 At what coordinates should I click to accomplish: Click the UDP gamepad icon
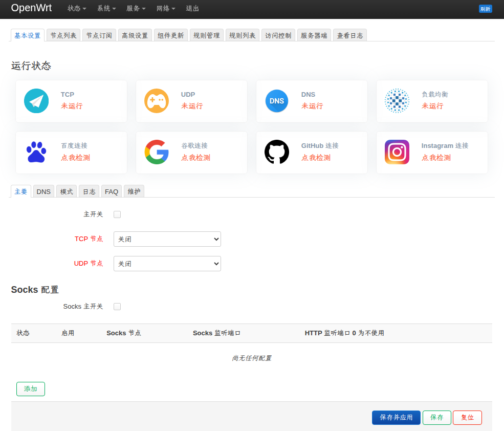click(x=157, y=101)
